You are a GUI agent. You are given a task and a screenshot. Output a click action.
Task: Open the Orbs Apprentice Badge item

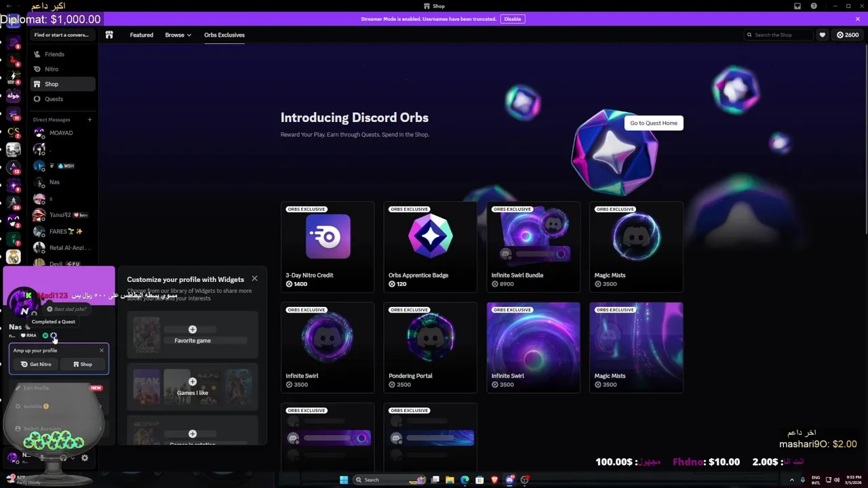tap(431, 247)
